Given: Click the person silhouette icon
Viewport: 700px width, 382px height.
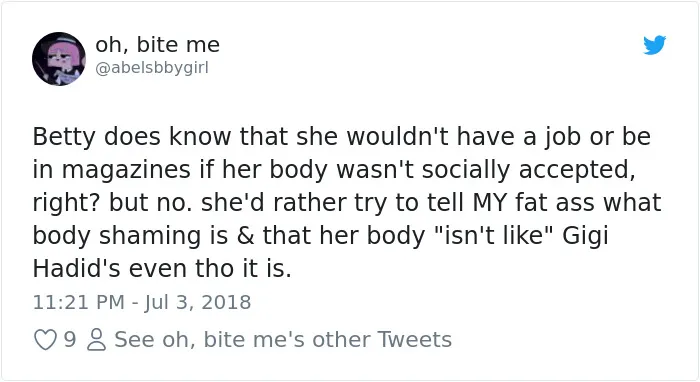Looking at the screenshot, I should (96, 340).
